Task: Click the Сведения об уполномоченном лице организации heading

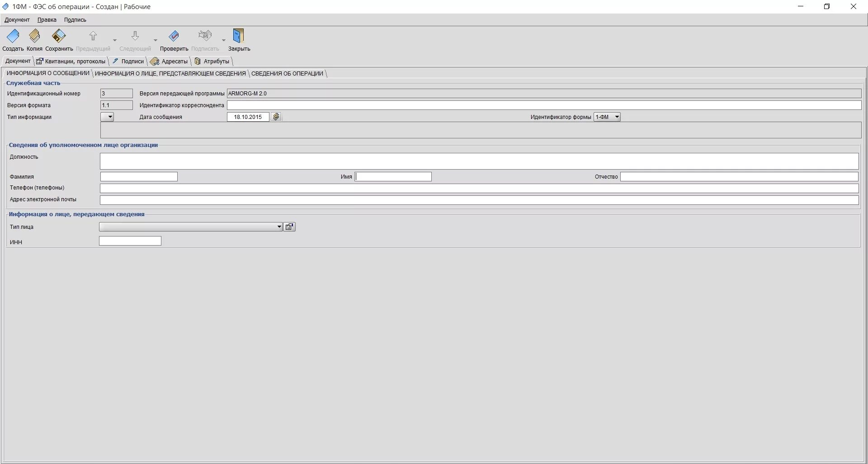Action: pos(83,145)
